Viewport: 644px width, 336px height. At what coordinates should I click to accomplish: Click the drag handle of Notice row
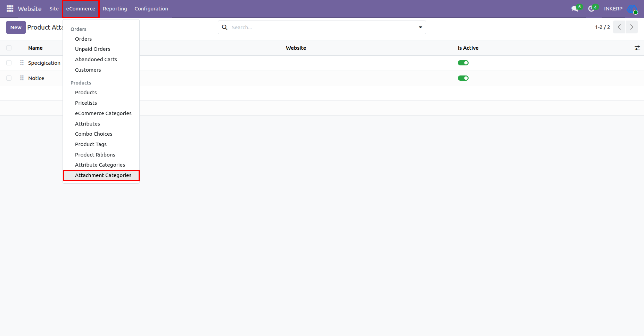pos(22,78)
